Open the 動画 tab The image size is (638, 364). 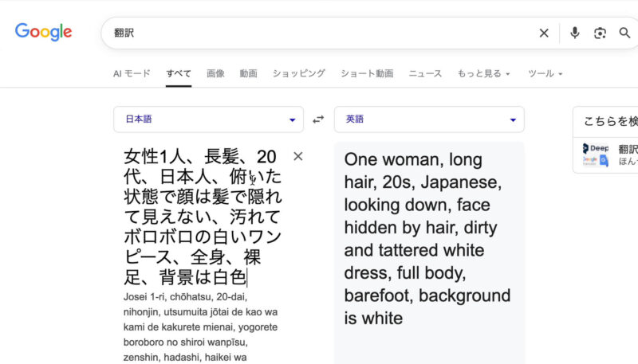248,73
